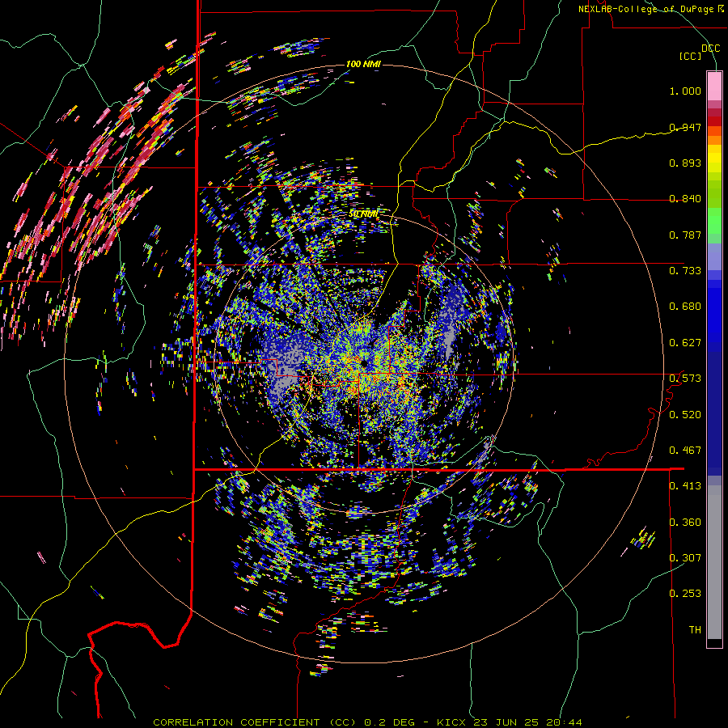Viewport: 728px width, 728px height.
Task: Click the 0.680 color scale value
Action: coord(685,307)
